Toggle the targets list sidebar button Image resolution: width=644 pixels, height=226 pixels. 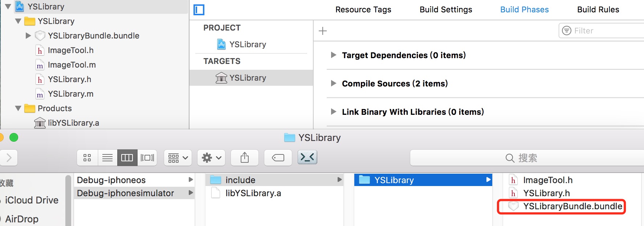click(199, 10)
